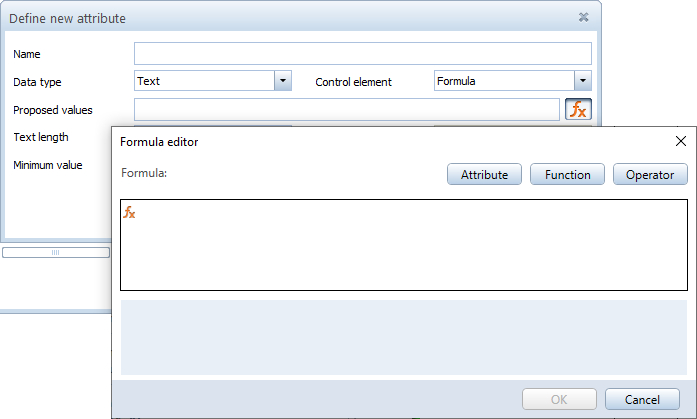Click the orange fx icon in formula box
The height and width of the screenshot is (419, 697).
click(x=129, y=212)
